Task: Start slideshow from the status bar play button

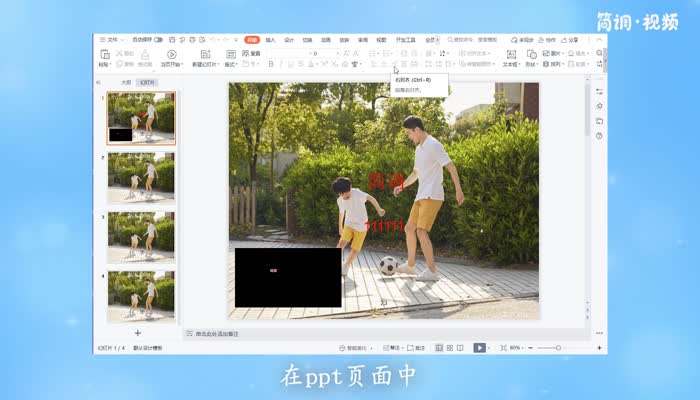Action: [x=479, y=347]
